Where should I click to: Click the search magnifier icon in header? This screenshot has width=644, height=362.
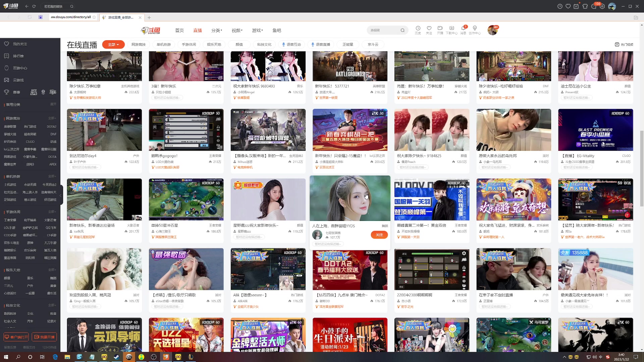coord(402,31)
